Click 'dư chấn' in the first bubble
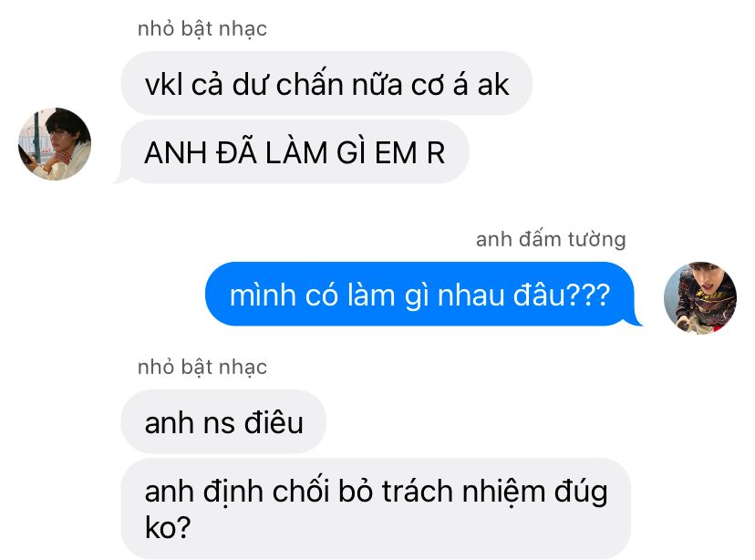 [x=287, y=83]
